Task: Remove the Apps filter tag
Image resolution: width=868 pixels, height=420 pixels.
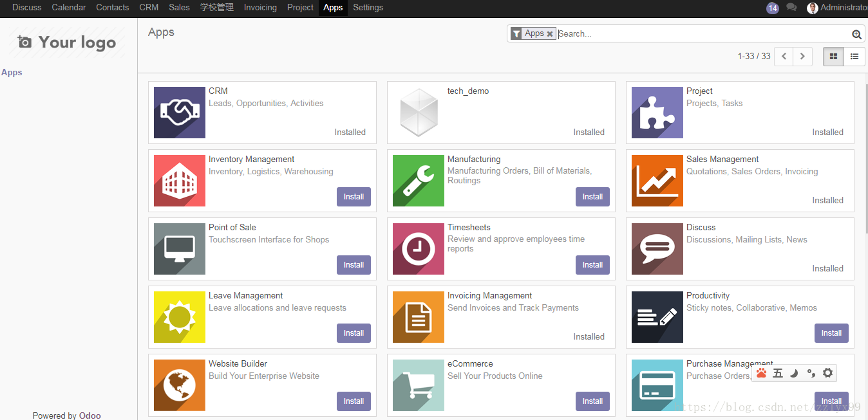Action: click(550, 34)
